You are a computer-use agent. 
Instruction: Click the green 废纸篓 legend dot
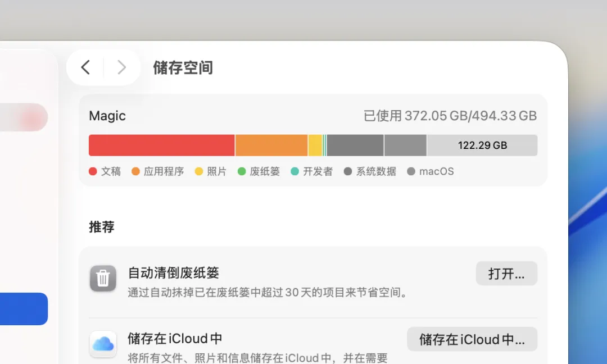click(242, 171)
